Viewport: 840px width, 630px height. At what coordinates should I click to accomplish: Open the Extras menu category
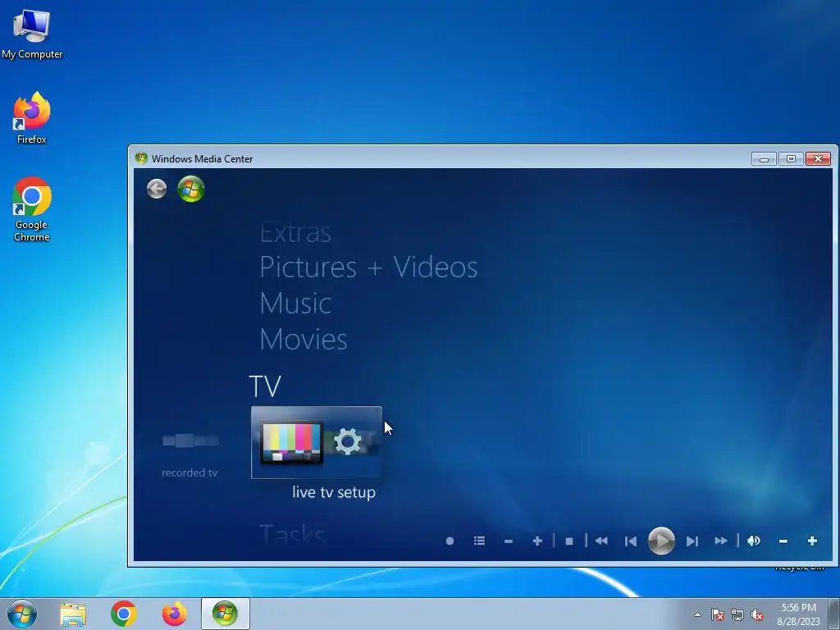pyautogui.click(x=295, y=233)
